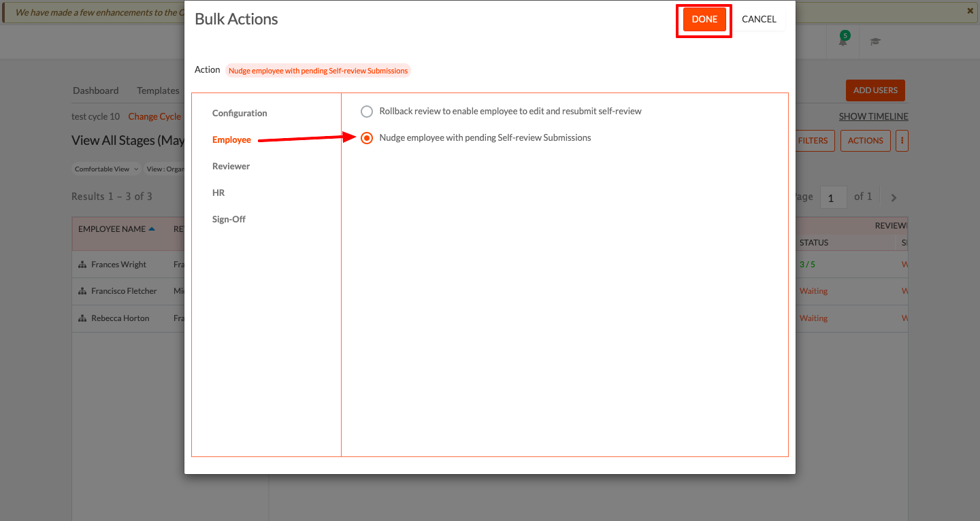Click org chart icon beside Rebecca Horton

point(82,318)
